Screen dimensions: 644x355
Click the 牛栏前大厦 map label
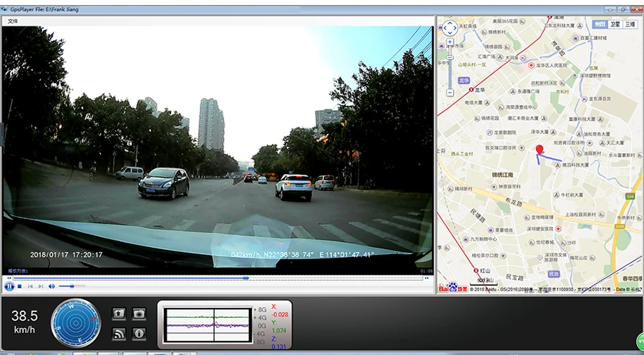[571, 195]
